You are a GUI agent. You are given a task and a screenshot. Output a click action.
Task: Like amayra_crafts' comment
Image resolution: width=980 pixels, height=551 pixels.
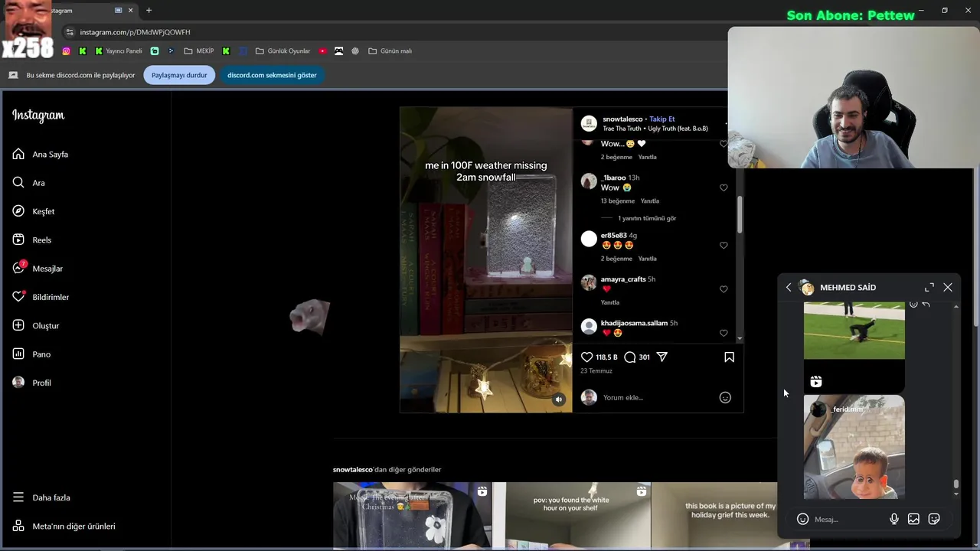click(724, 289)
